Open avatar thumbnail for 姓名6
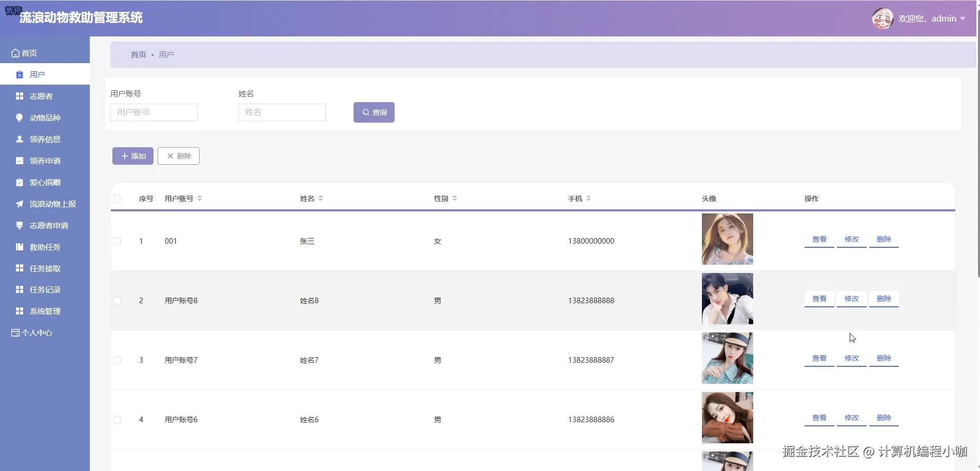Screen dimensions: 980x471 (x=728, y=418)
